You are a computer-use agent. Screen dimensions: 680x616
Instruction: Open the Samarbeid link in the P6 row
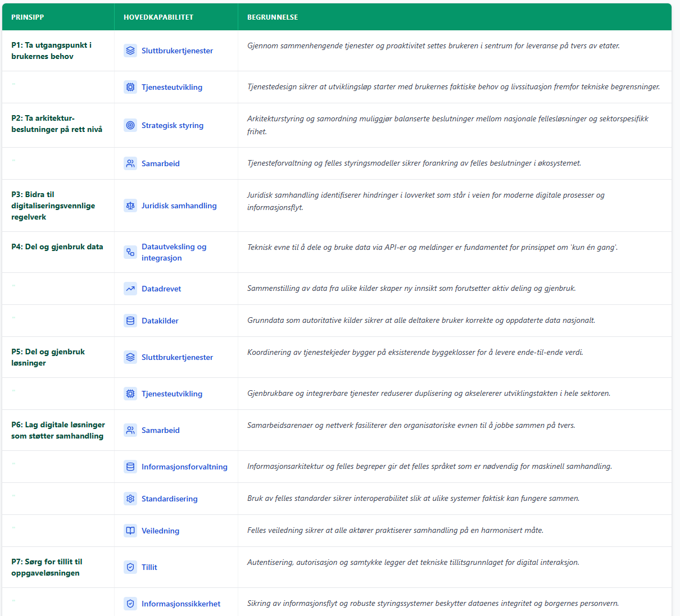pos(160,430)
